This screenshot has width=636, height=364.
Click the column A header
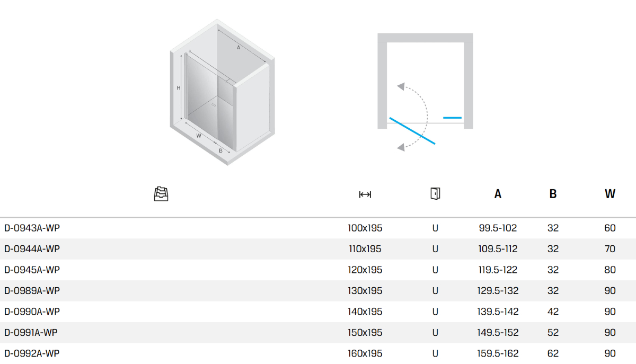(x=498, y=194)
